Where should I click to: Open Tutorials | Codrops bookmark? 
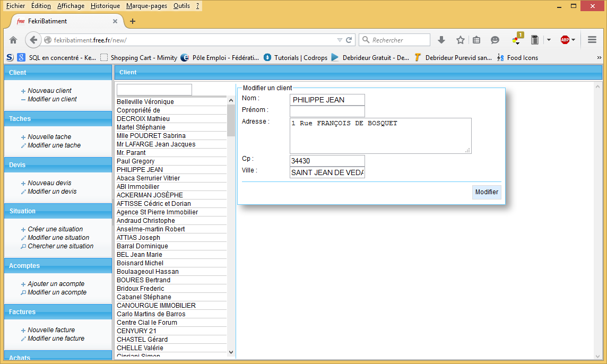(296, 58)
